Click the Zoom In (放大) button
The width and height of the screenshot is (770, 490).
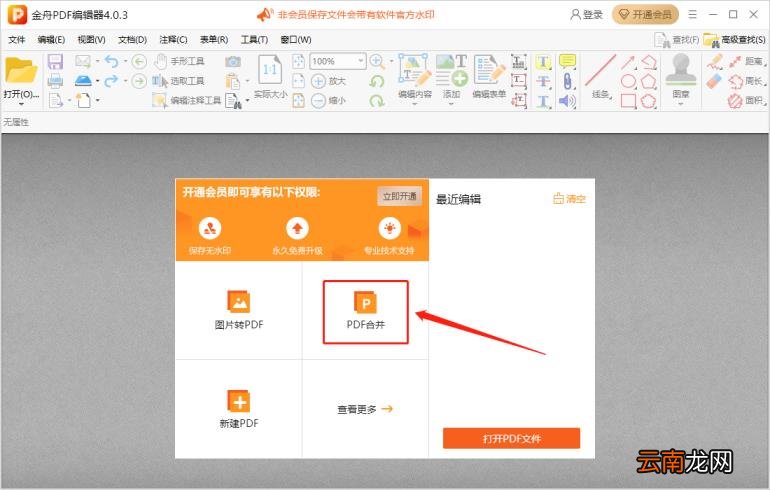[328, 81]
